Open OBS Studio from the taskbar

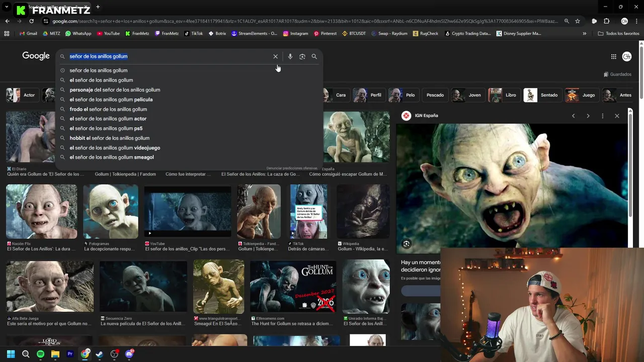point(114,354)
